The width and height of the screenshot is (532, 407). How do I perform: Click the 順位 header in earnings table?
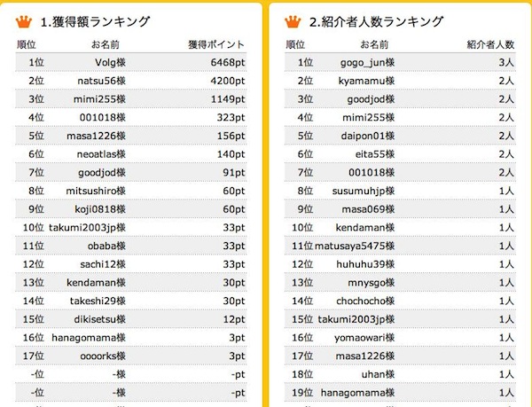pyautogui.click(x=27, y=44)
